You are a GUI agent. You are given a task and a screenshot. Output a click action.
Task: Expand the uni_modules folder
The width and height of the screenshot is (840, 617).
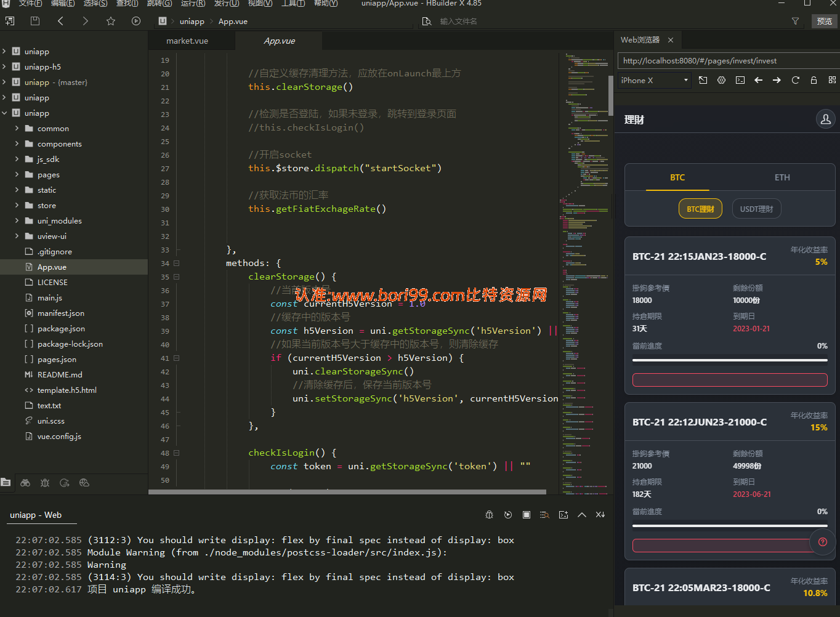pos(17,220)
